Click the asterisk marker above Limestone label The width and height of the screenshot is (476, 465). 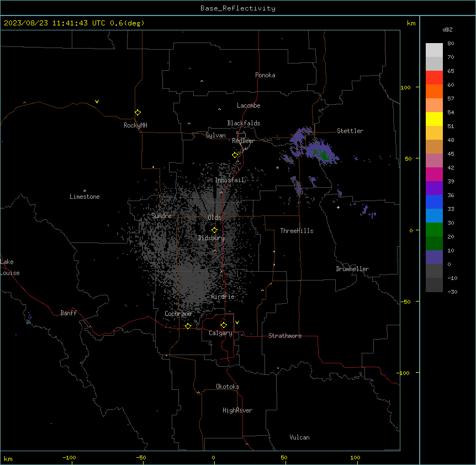coord(84,191)
